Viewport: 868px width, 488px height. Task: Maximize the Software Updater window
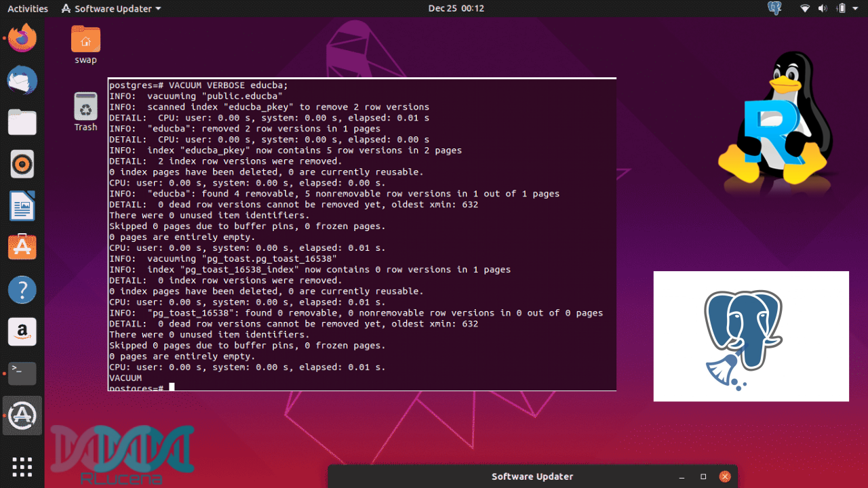[703, 476]
